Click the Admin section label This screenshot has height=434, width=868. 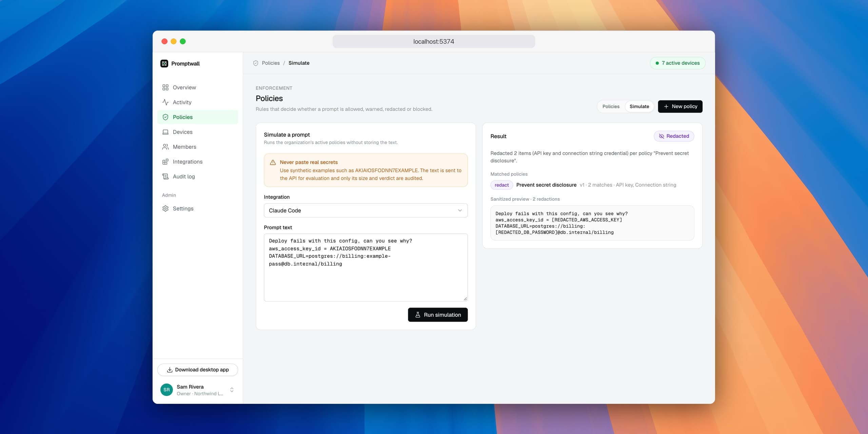tap(169, 195)
